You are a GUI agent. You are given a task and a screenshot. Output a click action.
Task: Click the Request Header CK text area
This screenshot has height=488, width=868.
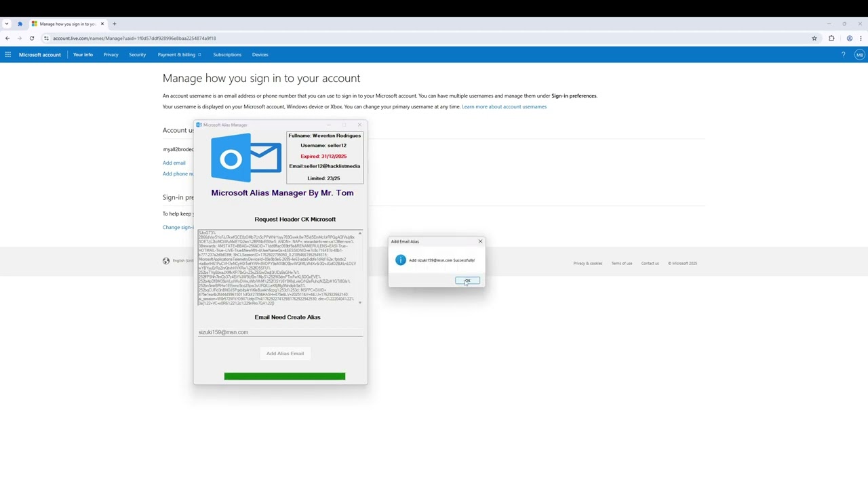point(277,268)
